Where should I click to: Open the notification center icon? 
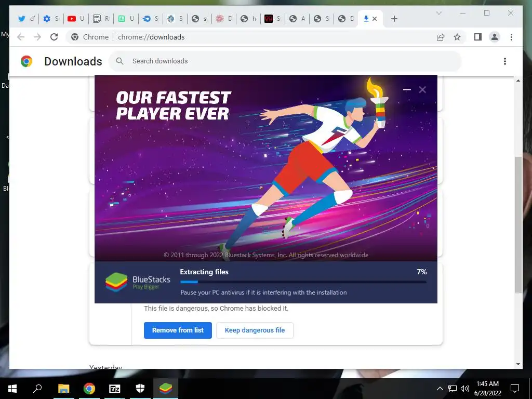pos(515,389)
